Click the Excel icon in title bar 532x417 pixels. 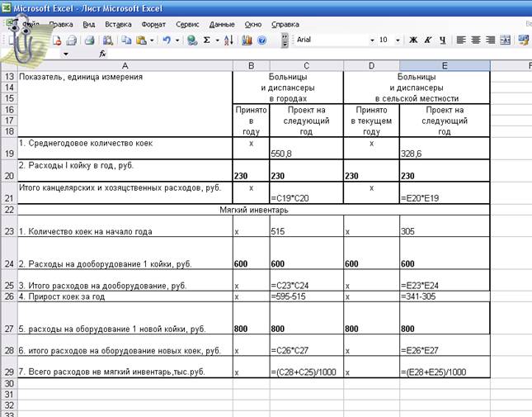pos(6,7)
